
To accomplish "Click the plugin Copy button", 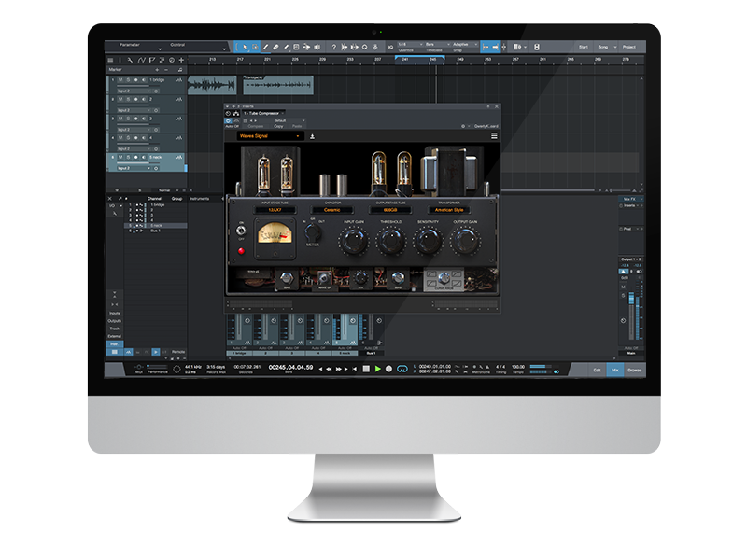I will pos(278,127).
